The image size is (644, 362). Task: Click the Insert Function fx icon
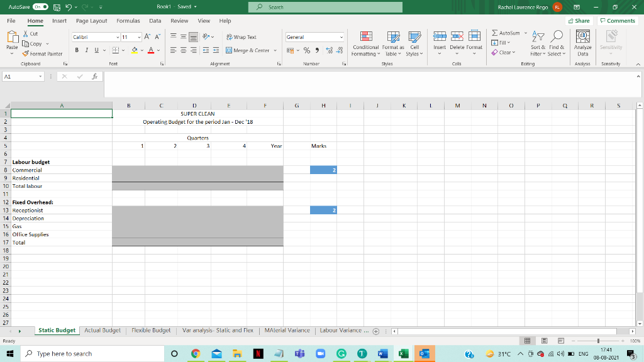[x=94, y=76]
